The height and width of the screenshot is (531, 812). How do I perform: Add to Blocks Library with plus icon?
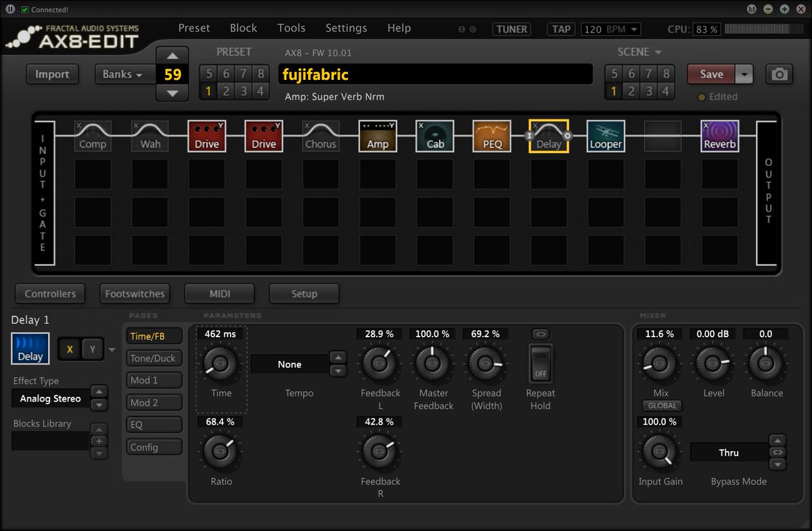pyautogui.click(x=99, y=441)
